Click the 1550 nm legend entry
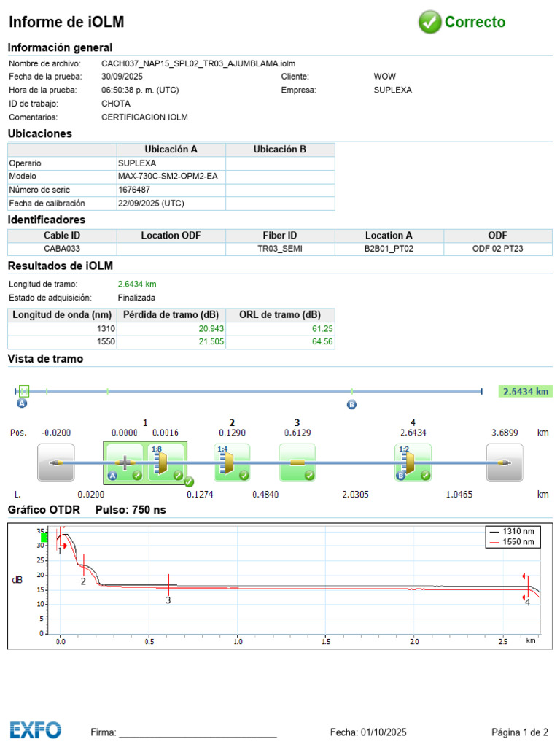 click(x=513, y=542)
